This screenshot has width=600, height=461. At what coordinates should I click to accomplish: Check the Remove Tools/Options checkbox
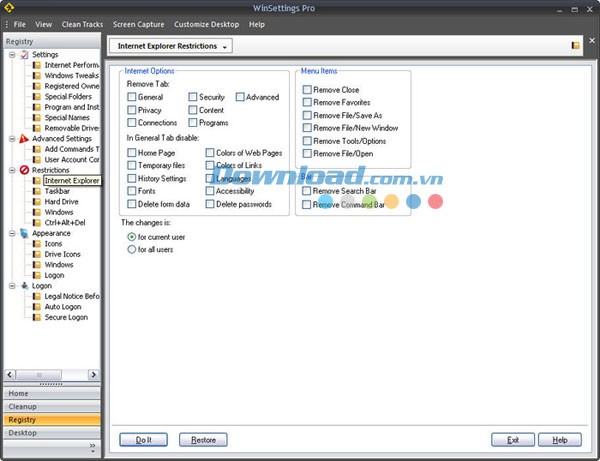[307, 141]
